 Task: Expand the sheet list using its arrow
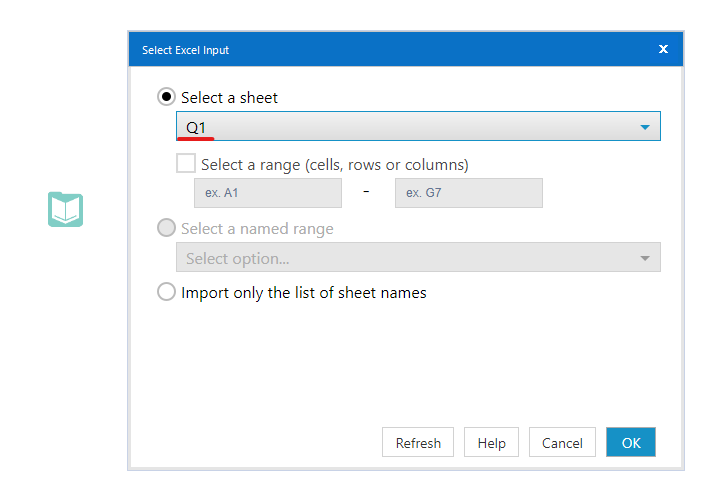(x=644, y=127)
